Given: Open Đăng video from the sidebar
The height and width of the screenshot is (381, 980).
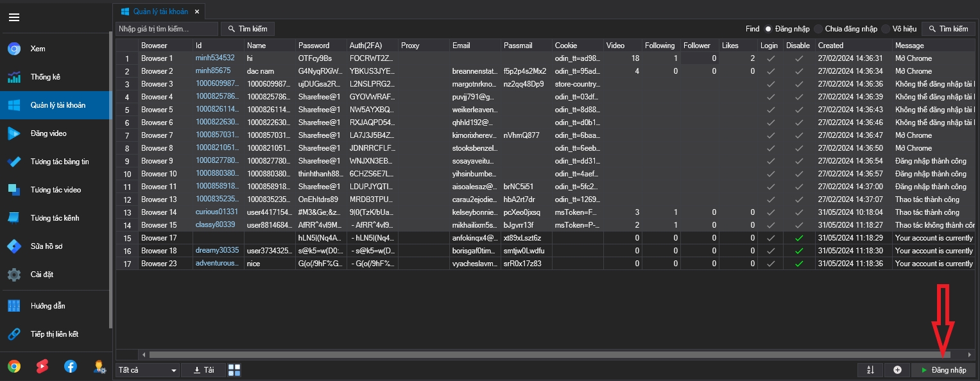Looking at the screenshot, I should click(48, 133).
